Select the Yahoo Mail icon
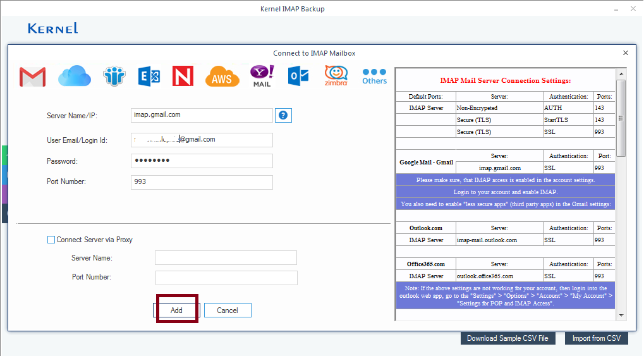644x356 pixels. (262, 76)
